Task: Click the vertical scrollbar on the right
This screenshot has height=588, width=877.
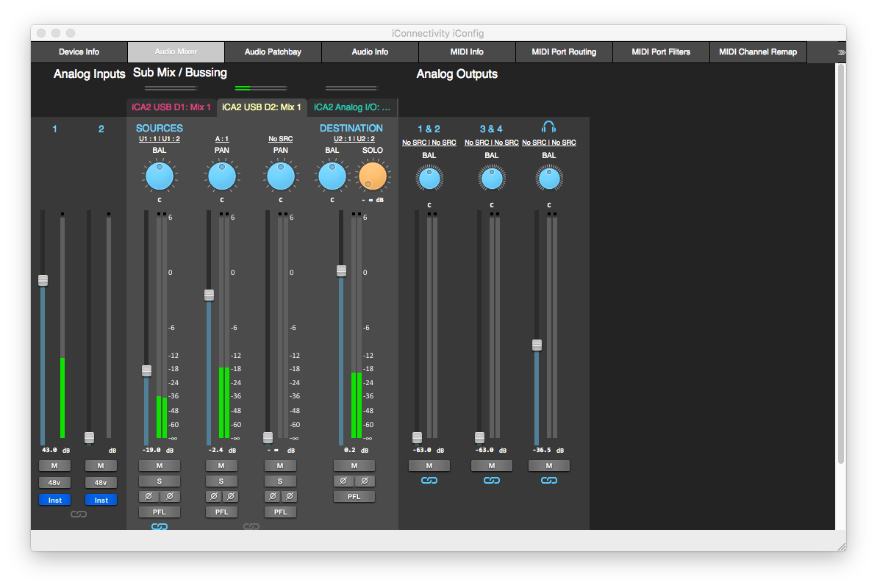Action: [841, 264]
